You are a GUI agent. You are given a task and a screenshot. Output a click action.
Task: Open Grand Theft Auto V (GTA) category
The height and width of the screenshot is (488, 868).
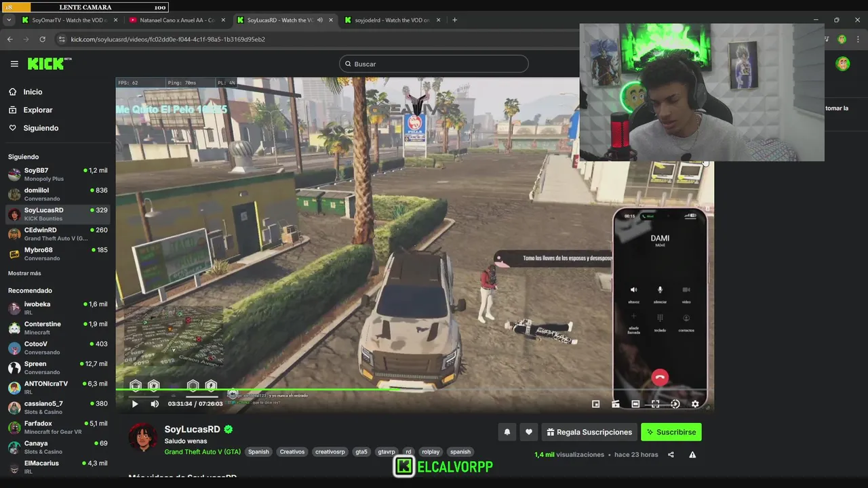click(x=202, y=451)
